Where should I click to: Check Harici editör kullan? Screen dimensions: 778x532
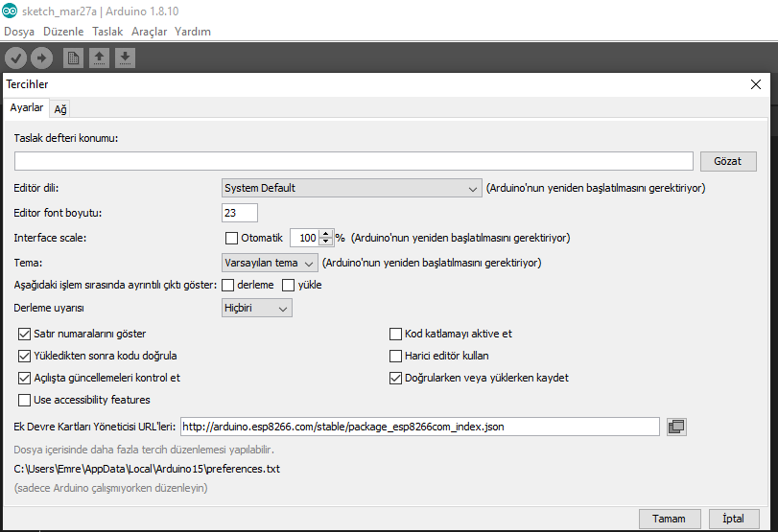pos(395,356)
